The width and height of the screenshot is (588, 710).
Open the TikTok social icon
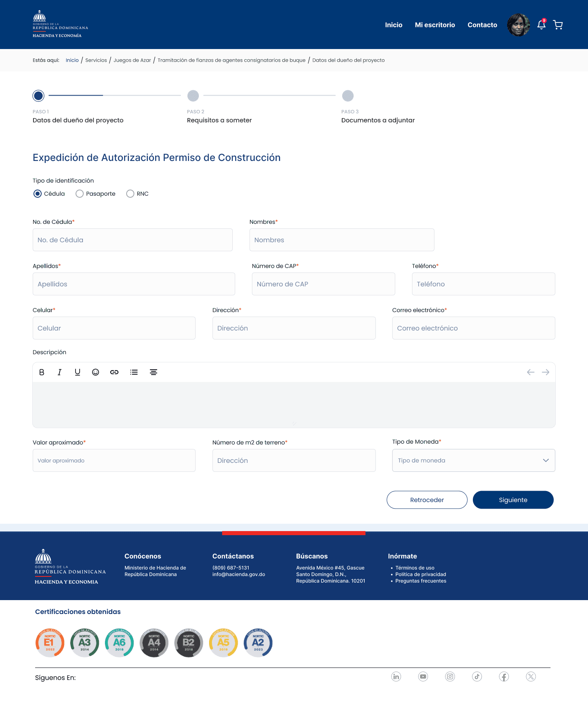[x=477, y=677]
